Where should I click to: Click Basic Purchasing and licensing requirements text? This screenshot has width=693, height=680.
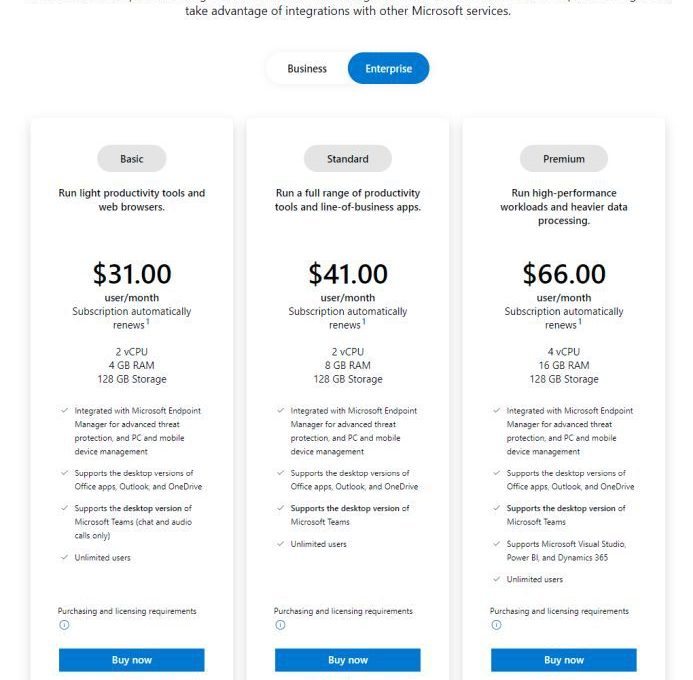click(127, 611)
